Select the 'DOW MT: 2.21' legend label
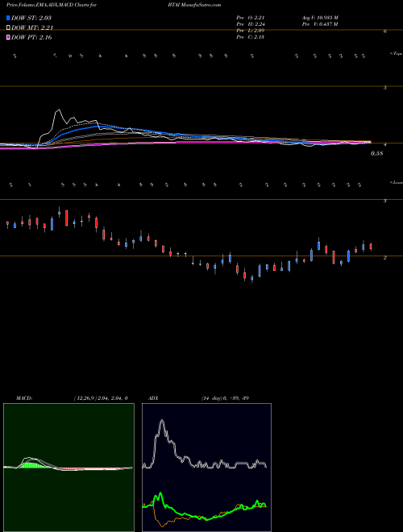The width and height of the screenshot is (403, 532). (x=32, y=28)
